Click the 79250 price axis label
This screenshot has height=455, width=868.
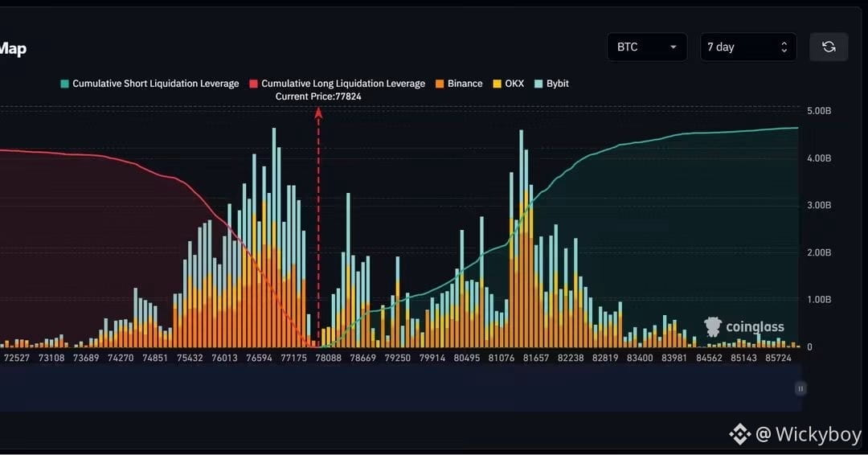coord(398,359)
